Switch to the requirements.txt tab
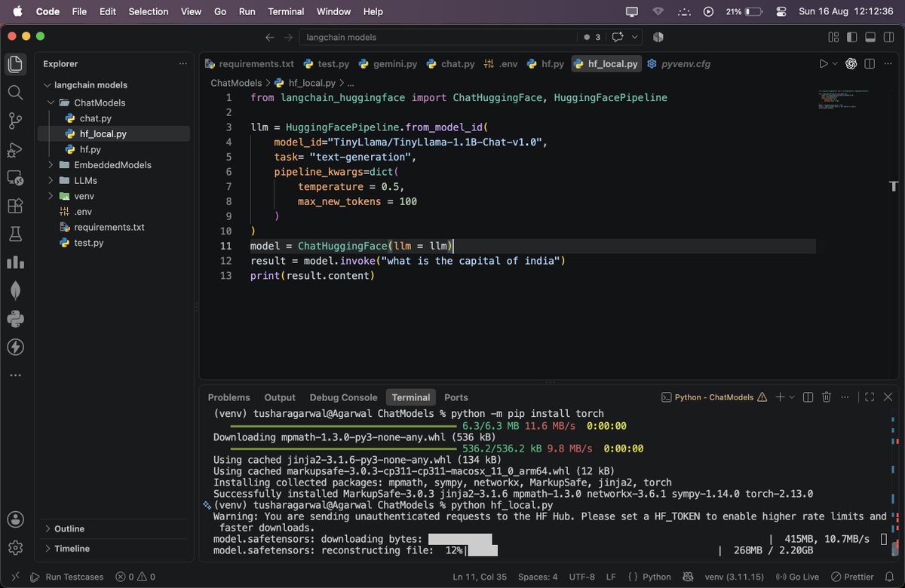This screenshot has height=588, width=905. 250,64
